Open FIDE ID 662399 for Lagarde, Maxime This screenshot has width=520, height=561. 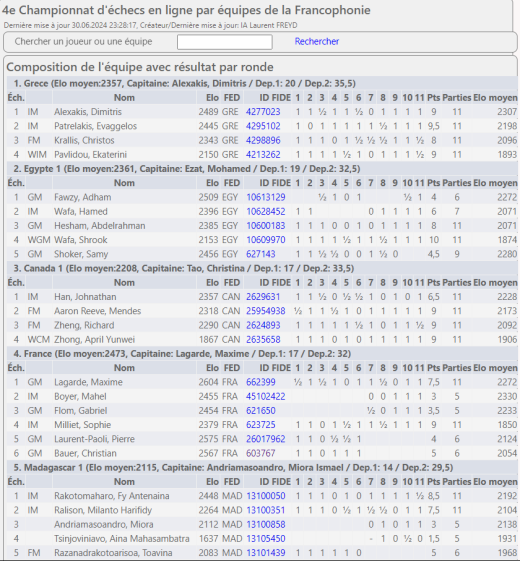point(261,382)
